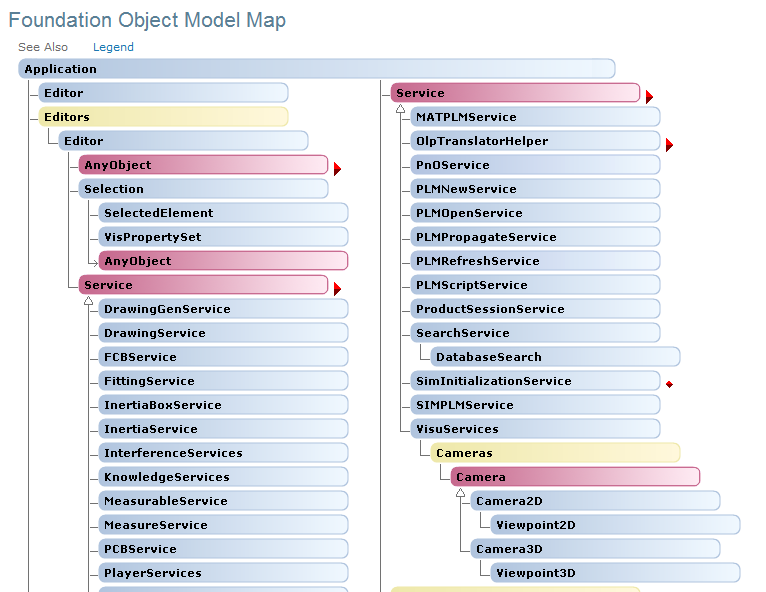Open the Legend link
This screenshot has width=766, height=592.
click(113, 47)
